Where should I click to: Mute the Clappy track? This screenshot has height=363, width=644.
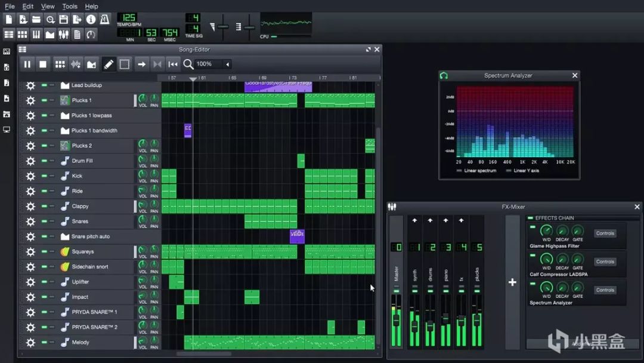(x=44, y=207)
